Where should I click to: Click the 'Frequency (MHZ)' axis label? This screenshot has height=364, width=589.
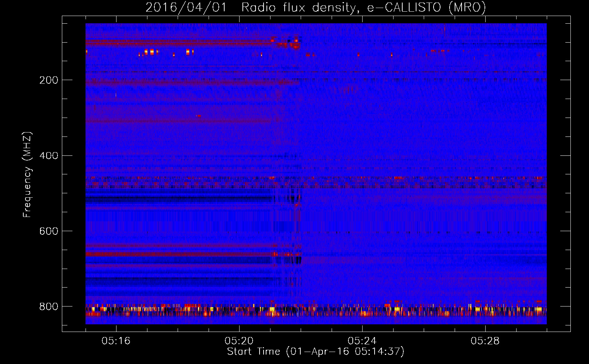[27, 174]
